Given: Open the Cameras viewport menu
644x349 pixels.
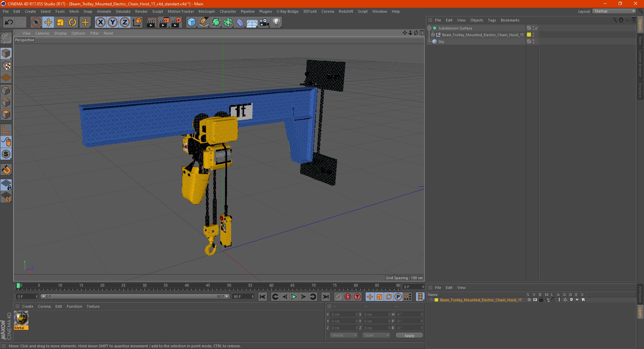Looking at the screenshot, I should coord(42,33).
